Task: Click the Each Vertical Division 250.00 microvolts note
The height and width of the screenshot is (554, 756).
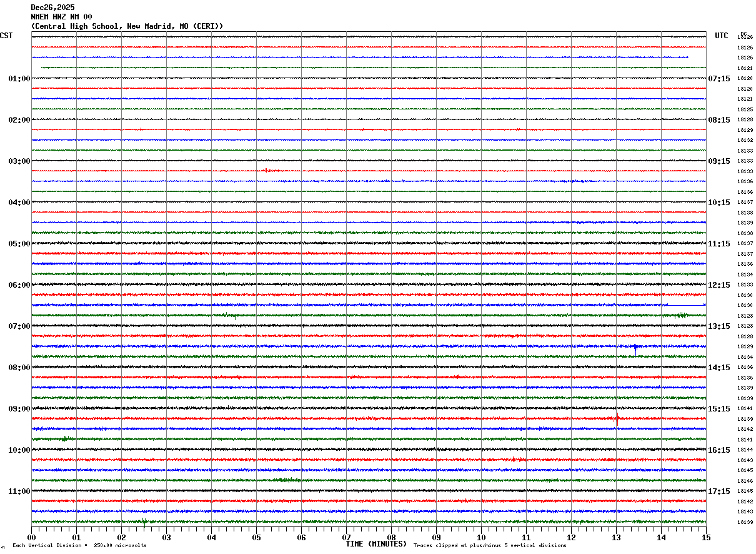Action: pos(80,546)
